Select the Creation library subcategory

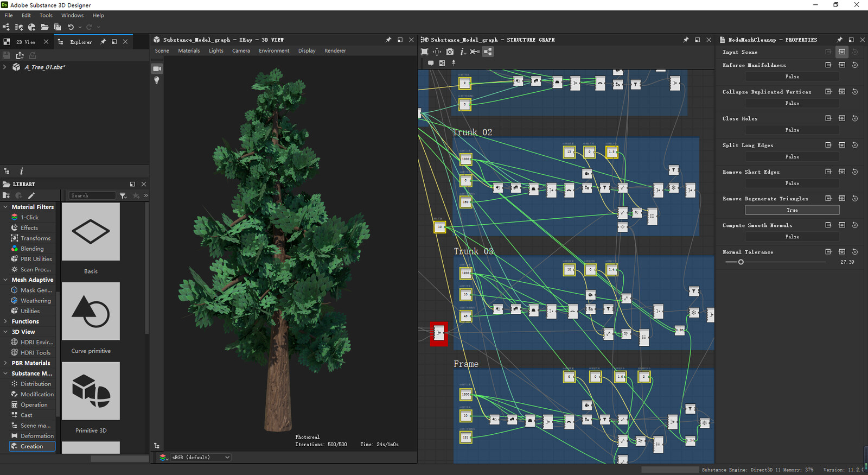[32, 446]
